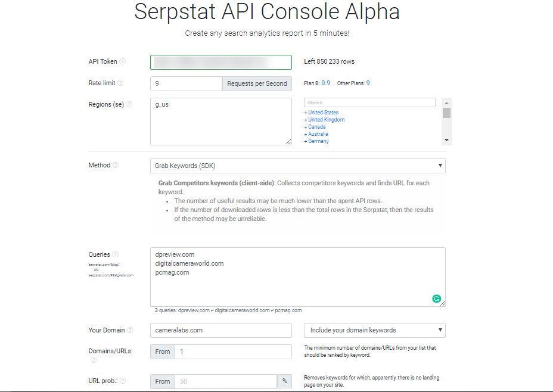Open the Method dropdown Grab Keywords (SDK)
The width and height of the screenshot is (553, 392).
click(x=298, y=166)
